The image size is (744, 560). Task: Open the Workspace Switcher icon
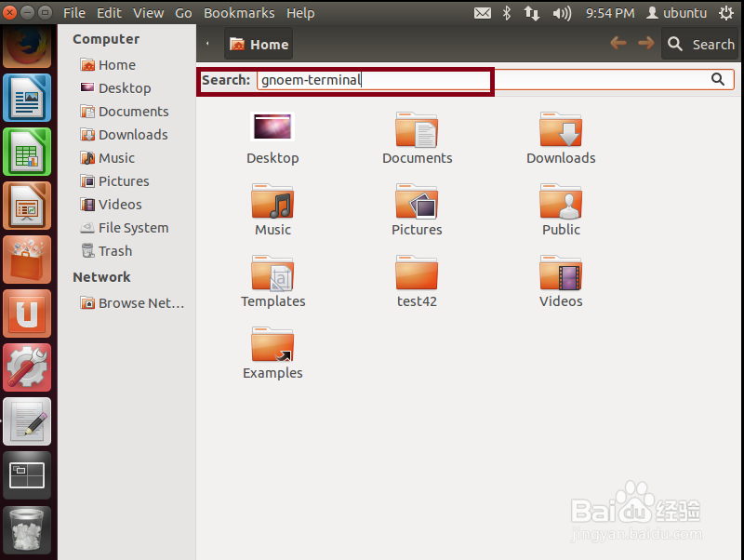click(27, 475)
